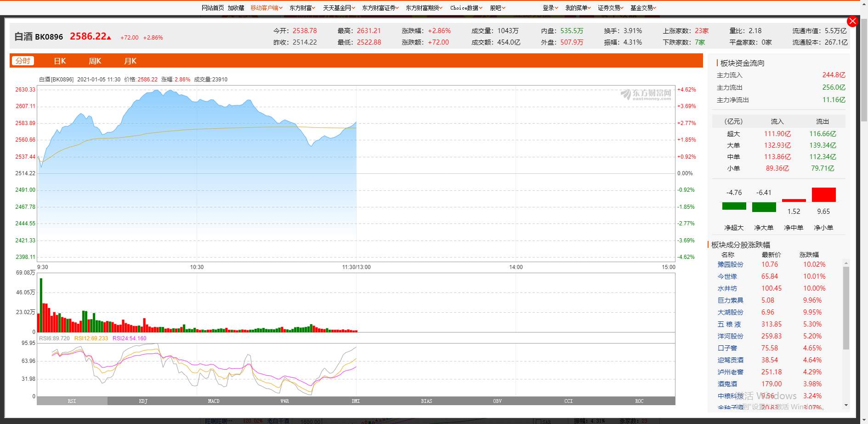This screenshot has height=424, width=868.
Task: Click the RSI6:89.720 indicator label
Action: [54, 338]
